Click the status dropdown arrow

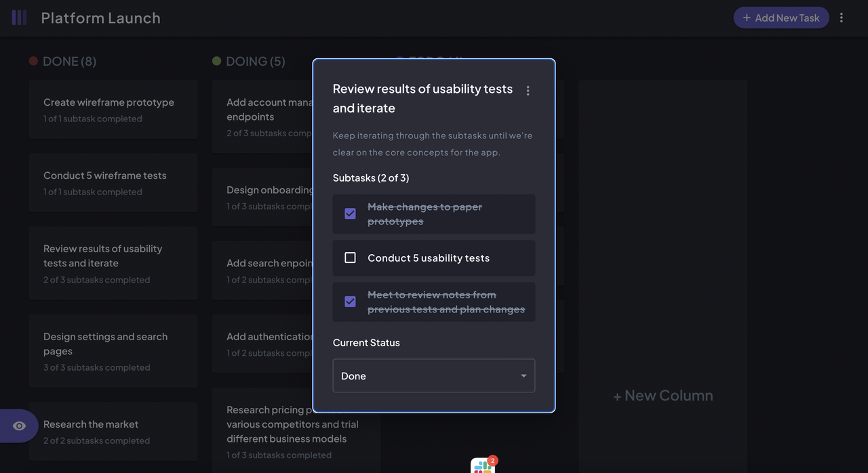pos(524,376)
